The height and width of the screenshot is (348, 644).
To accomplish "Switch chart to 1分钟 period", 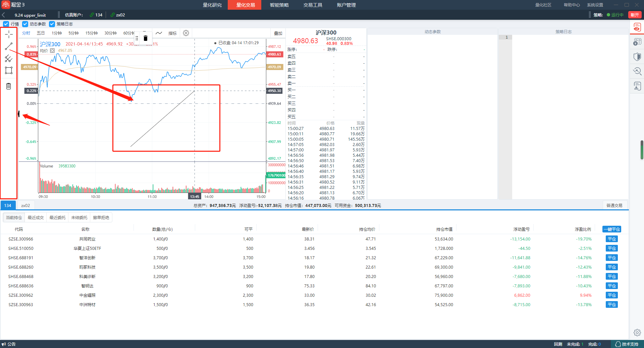I will [57, 33].
